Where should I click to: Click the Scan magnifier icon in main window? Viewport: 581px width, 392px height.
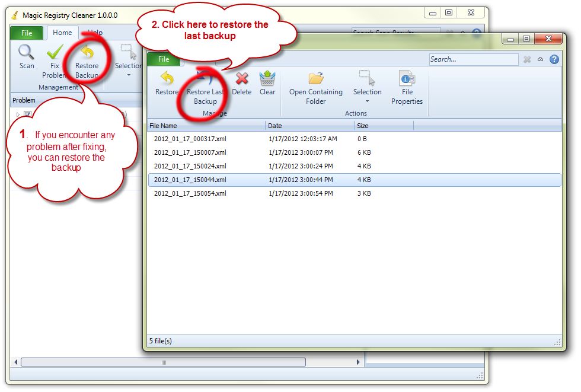(x=26, y=52)
